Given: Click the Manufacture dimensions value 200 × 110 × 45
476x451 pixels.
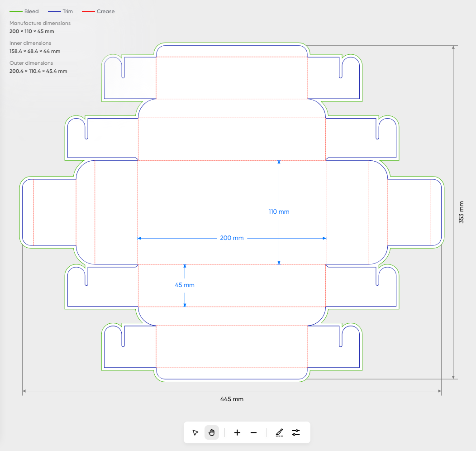Looking at the screenshot, I should 32,31.
